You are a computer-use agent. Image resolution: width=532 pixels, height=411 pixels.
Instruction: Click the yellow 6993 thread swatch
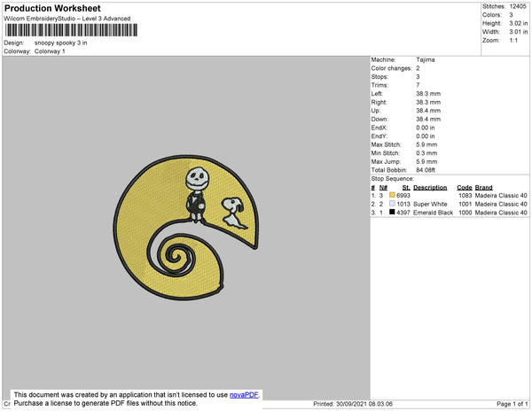pos(392,195)
